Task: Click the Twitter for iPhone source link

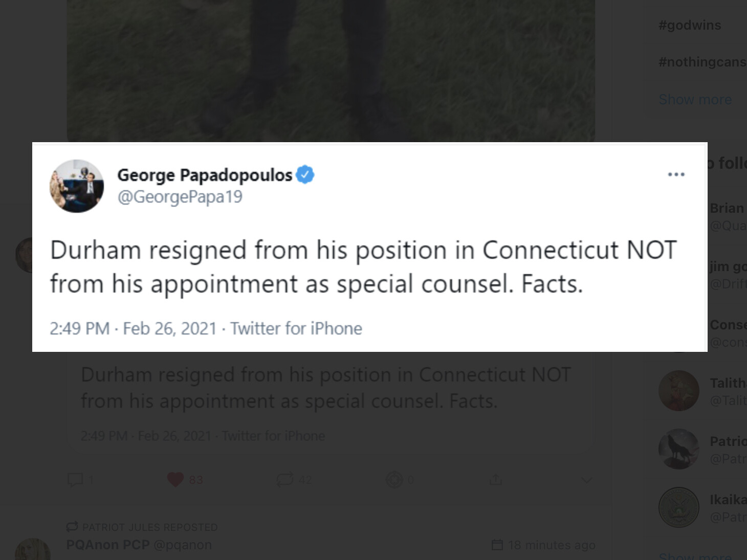Action: pos(296,328)
